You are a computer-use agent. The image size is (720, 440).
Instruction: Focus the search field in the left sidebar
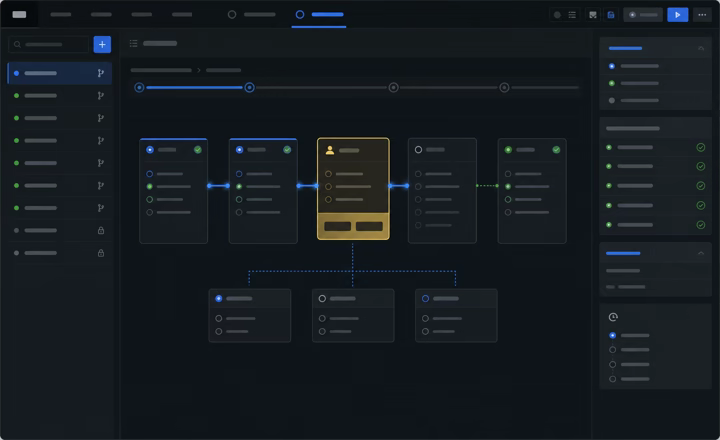coord(49,45)
